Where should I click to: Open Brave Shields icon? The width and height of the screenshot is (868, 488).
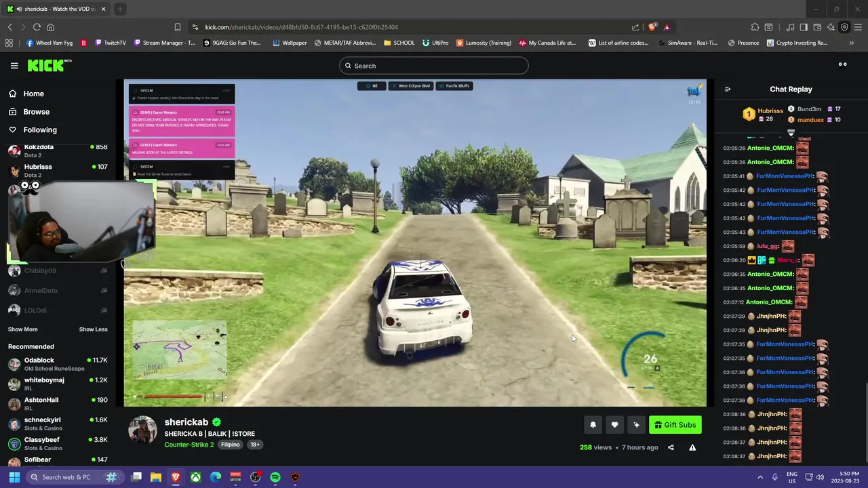pos(652,27)
